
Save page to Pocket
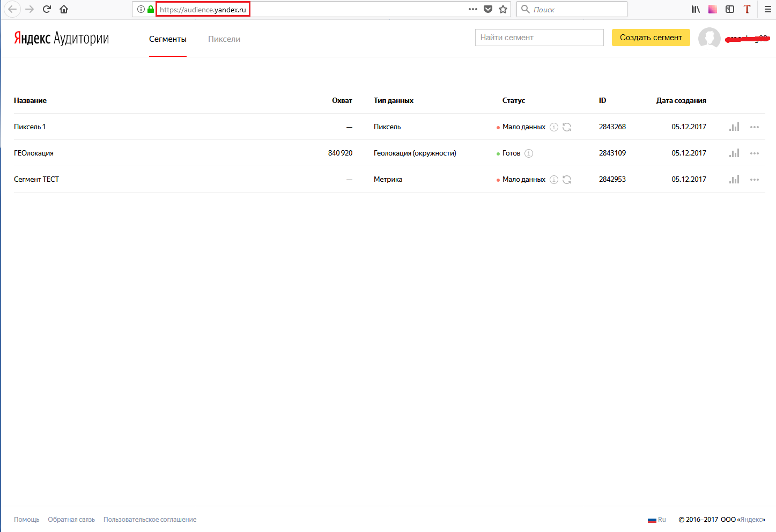pos(488,9)
